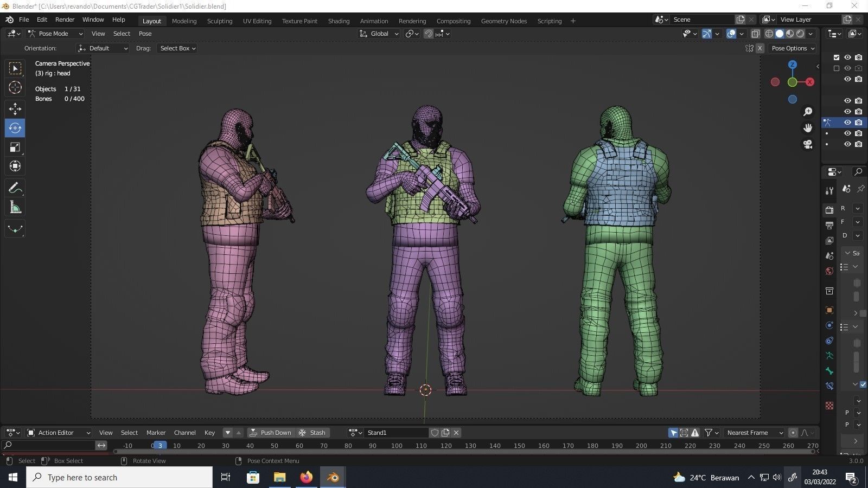Open the Output properties tab
This screenshot has height=488, width=868.
click(x=829, y=225)
